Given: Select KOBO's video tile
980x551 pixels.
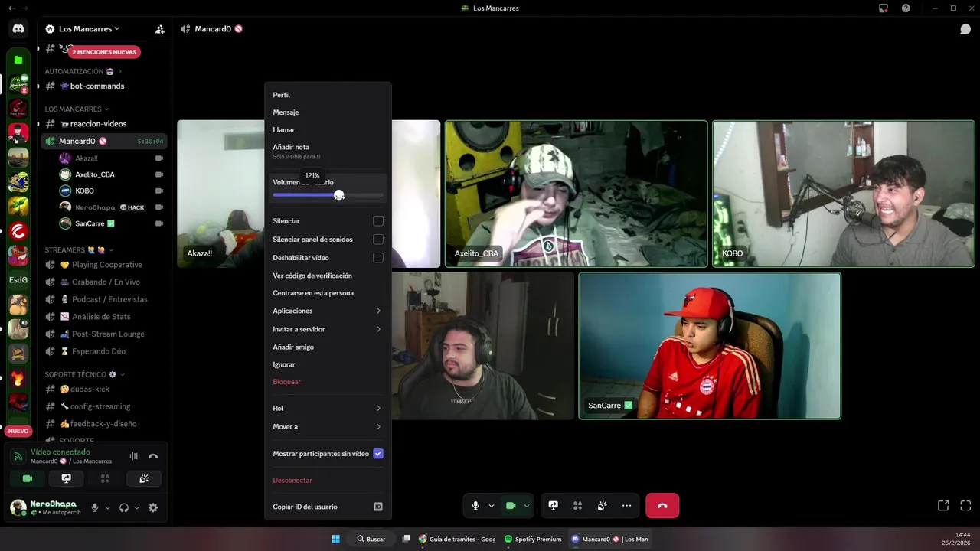Looking at the screenshot, I should click(x=844, y=194).
